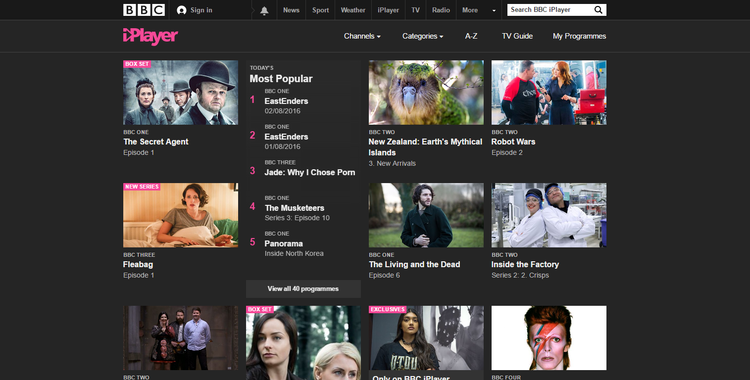
Task: Open the BBC Two thumbnail with three people
Action: click(180, 338)
